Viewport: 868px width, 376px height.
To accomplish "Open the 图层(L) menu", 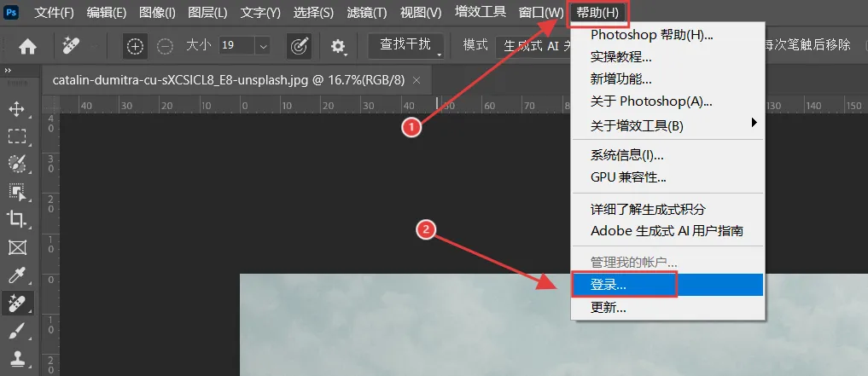I will tap(207, 12).
